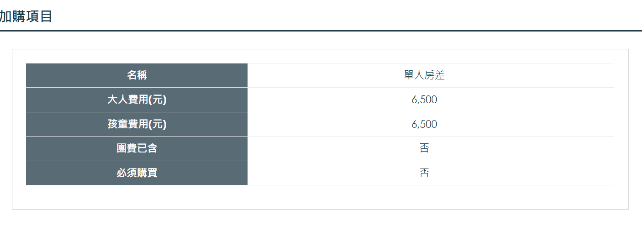Select 否 in the 團費已含 row

pos(424,148)
